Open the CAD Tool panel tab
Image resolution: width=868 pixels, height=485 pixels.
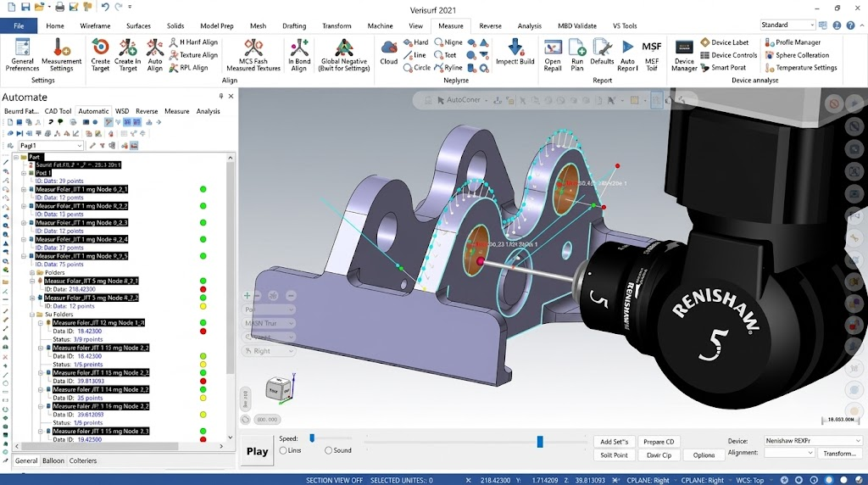click(58, 111)
